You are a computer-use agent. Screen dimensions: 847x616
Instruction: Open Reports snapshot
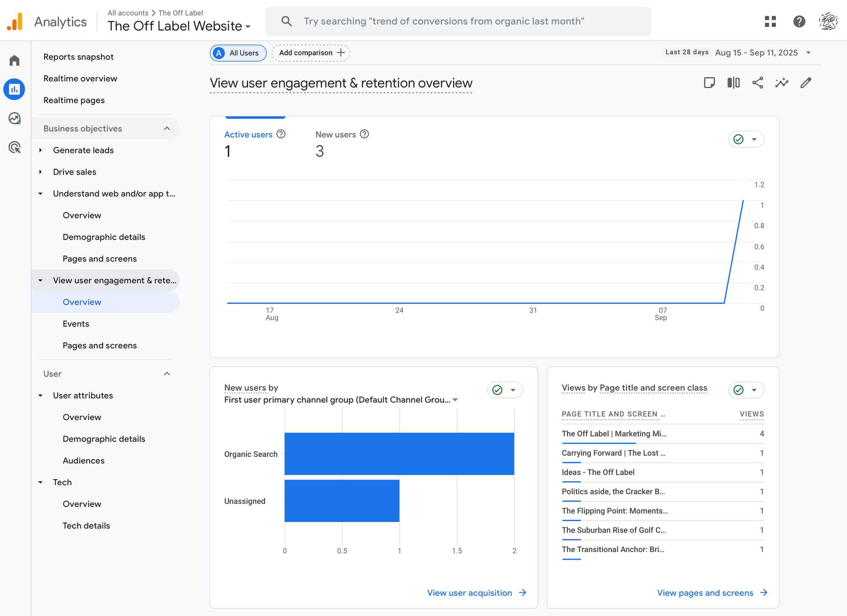[x=78, y=57]
